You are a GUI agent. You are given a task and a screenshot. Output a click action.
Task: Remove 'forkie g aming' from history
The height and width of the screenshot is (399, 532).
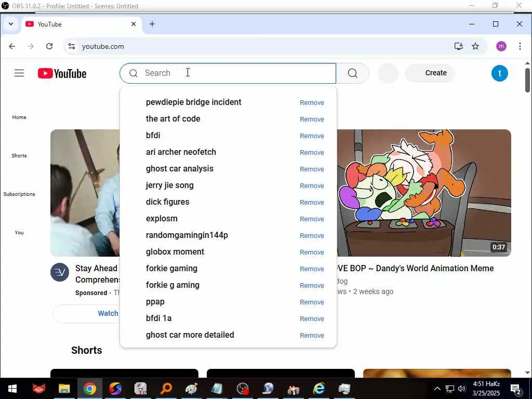point(312,285)
